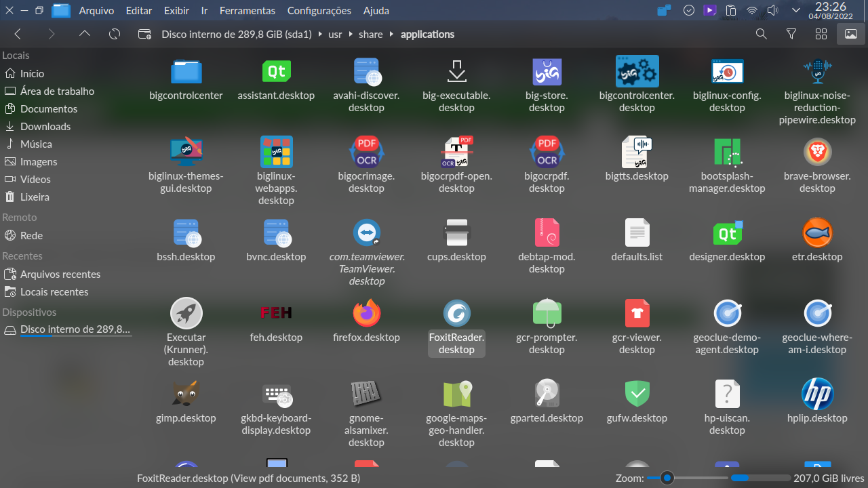868x488 pixels.
Task: Reload the current folder view
Action: coord(115,34)
